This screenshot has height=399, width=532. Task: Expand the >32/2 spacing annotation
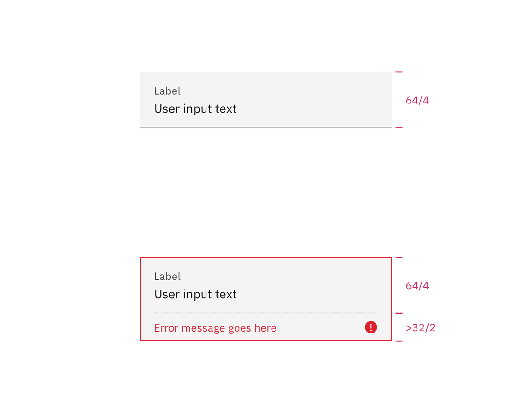coord(420,327)
